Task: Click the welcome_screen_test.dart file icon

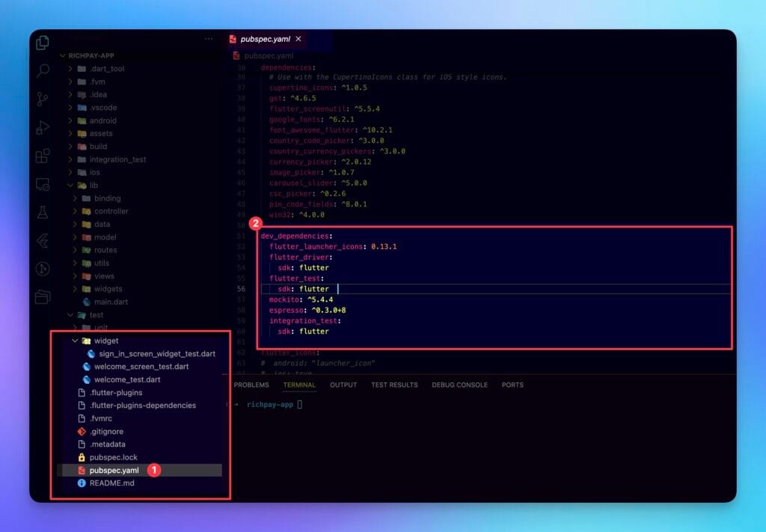Action: click(87, 367)
